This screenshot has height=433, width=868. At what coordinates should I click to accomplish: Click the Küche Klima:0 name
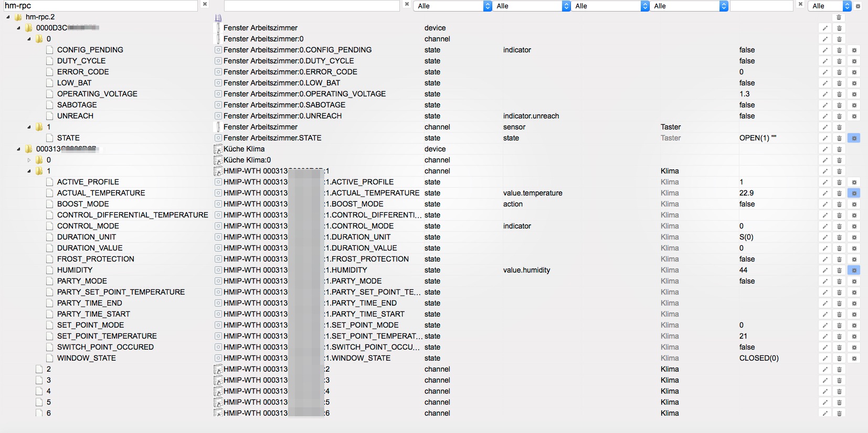click(247, 160)
